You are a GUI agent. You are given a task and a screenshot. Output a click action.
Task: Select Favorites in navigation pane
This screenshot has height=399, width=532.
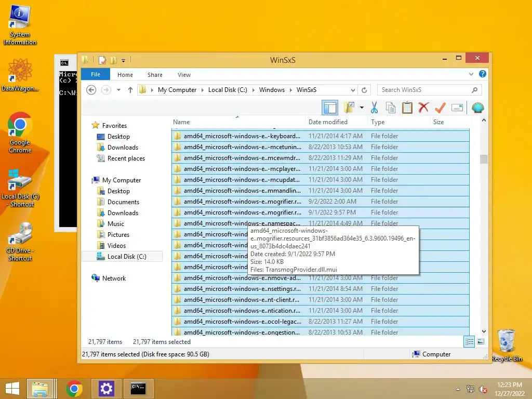click(x=114, y=126)
